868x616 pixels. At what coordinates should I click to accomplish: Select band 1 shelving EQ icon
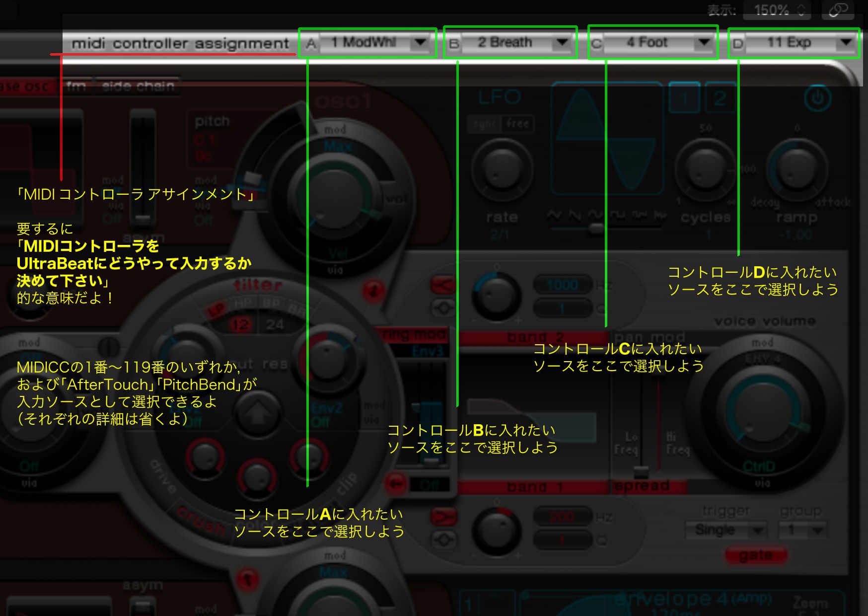443,517
